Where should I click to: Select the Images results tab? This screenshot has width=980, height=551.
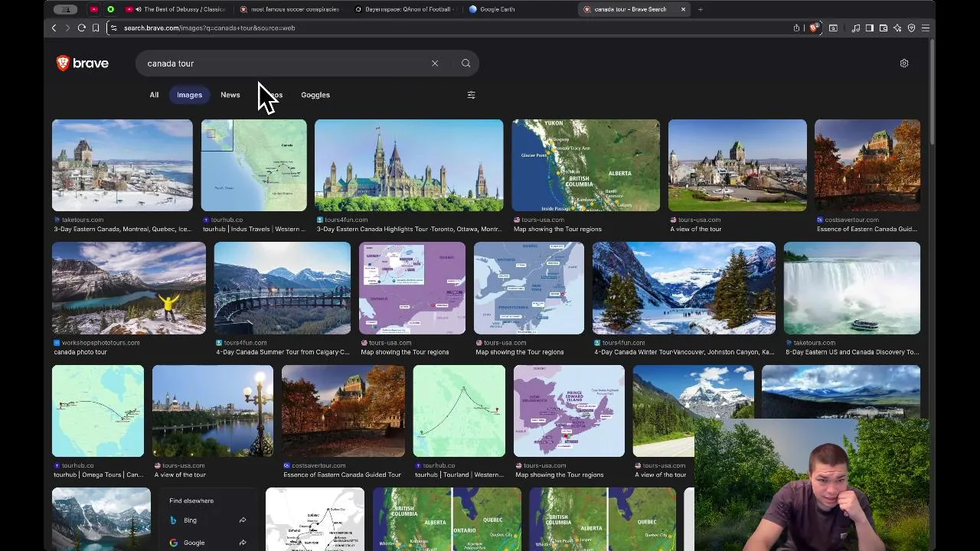[x=189, y=95]
